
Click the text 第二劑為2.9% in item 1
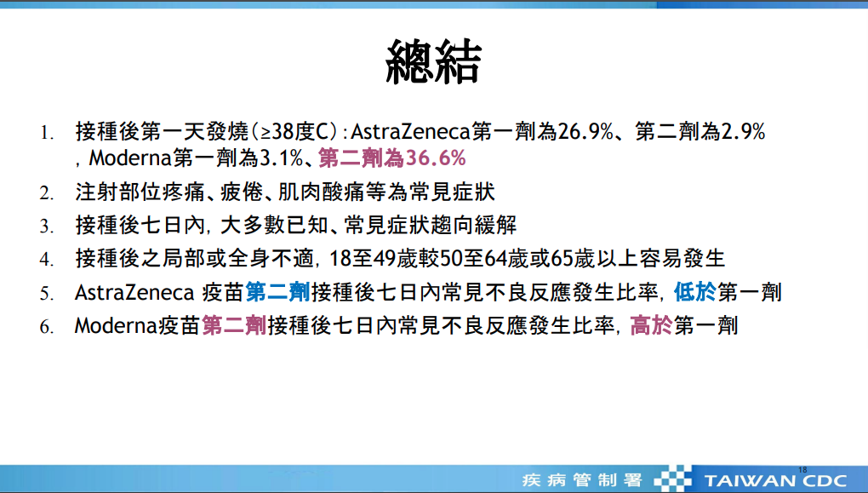700,132
